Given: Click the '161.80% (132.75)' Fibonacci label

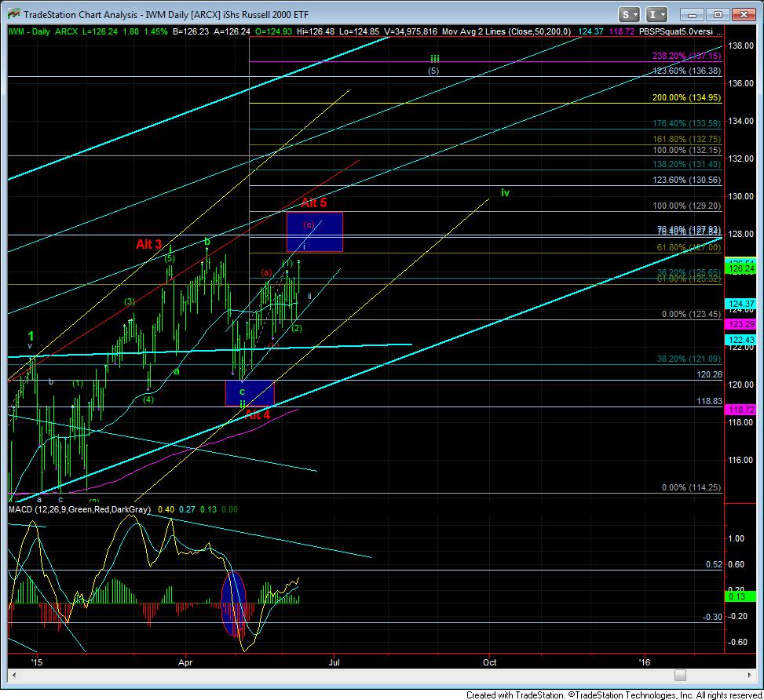Looking at the screenshot, I should click(x=686, y=139).
